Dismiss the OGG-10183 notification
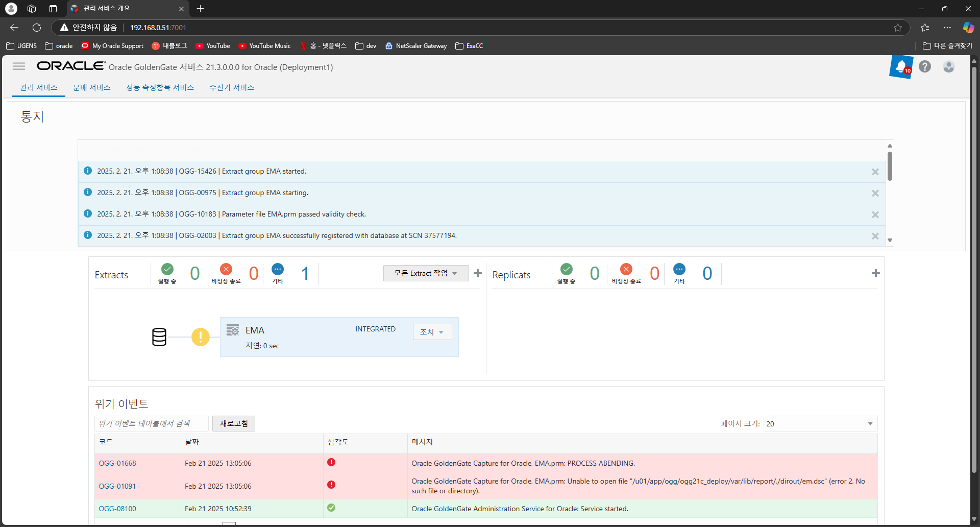This screenshot has width=980, height=527. tap(875, 215)
